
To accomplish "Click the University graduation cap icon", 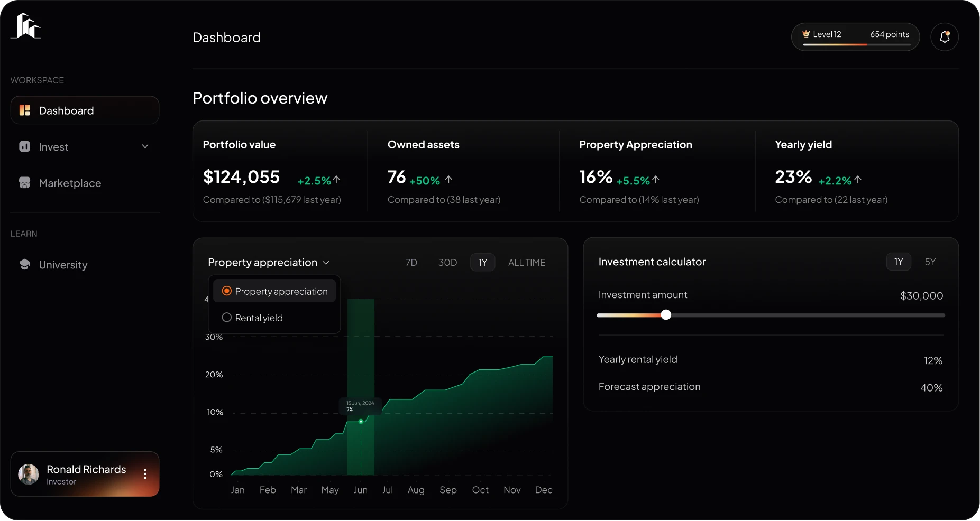I will click(25, 265).
